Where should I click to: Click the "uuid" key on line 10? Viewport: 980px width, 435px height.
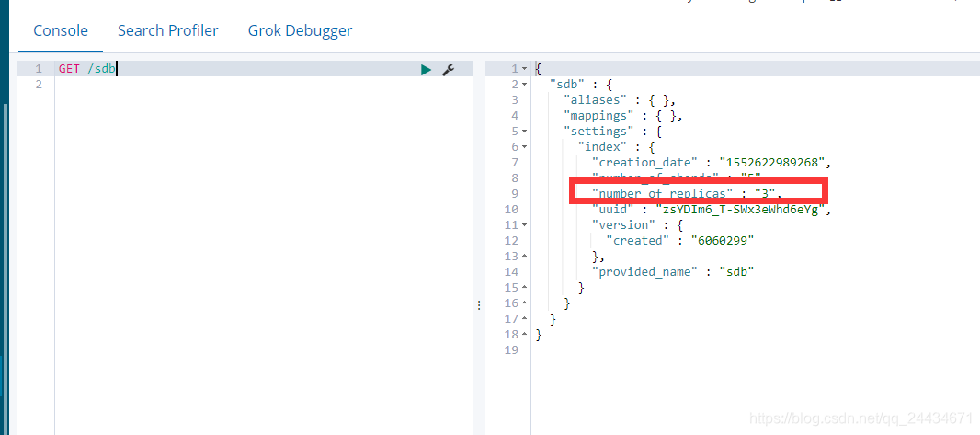tap(612, 210)
